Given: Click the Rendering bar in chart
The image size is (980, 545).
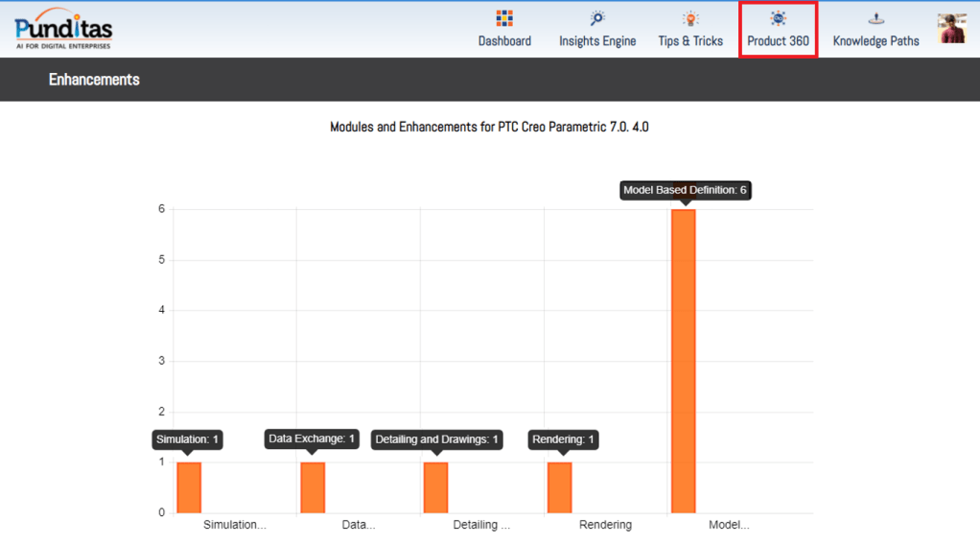Looking at the screenshot, I should pos(559,487).
